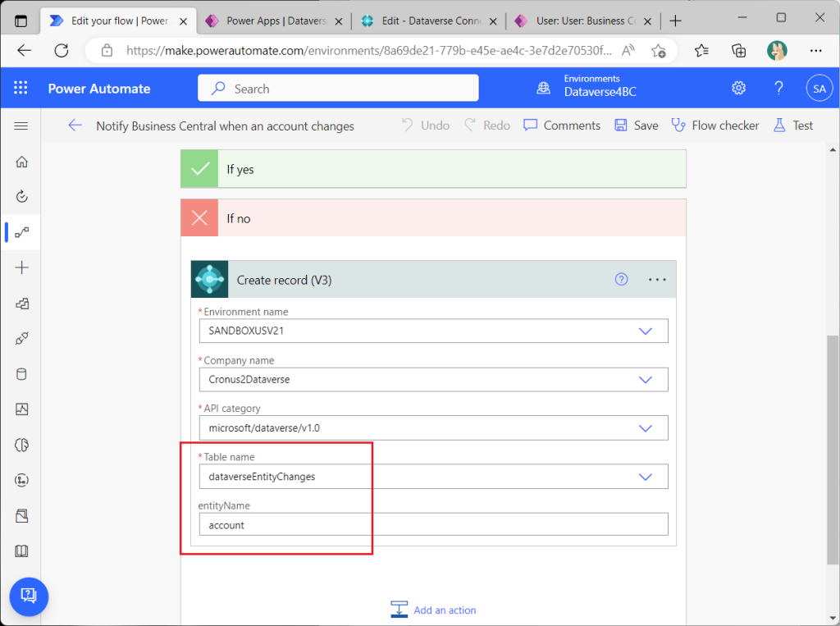Screen dimensions: 840x626
Task: Click the environment globe icon
Action: [x=543, y=88]
